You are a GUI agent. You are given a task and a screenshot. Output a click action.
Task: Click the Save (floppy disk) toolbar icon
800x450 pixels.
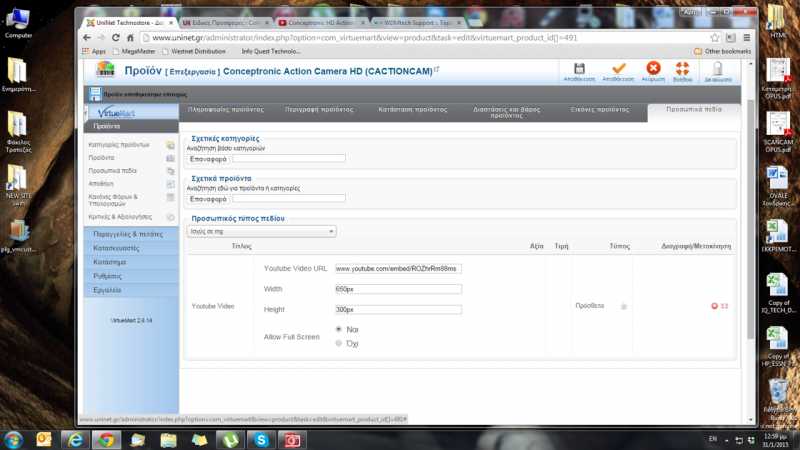coord(579,68)
